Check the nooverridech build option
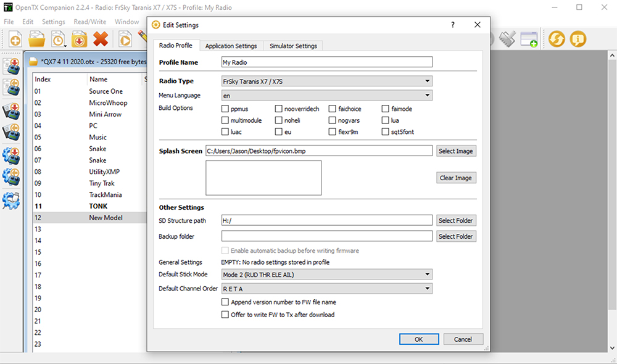This screenshot has width=617, height=364. tap(279, 109)
